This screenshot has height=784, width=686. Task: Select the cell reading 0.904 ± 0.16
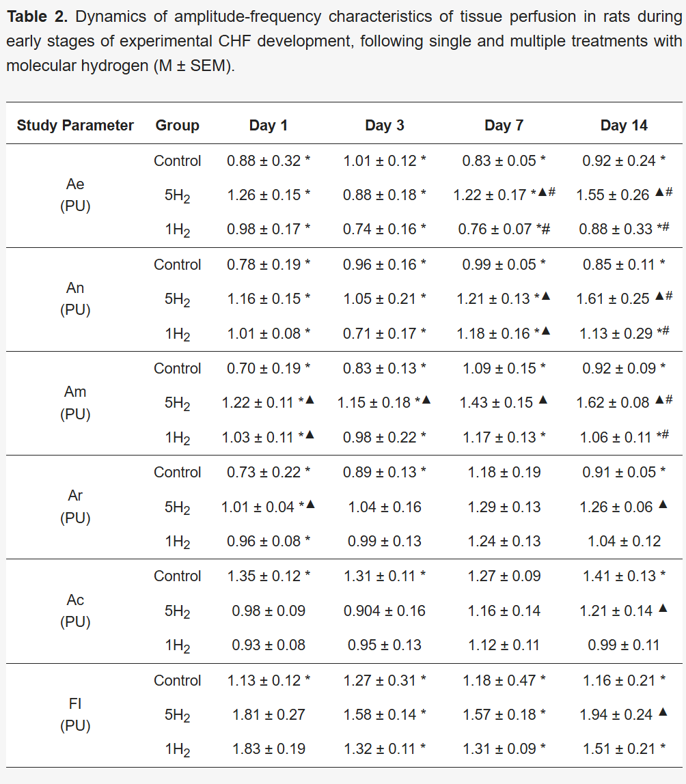(x=385, y=611)
